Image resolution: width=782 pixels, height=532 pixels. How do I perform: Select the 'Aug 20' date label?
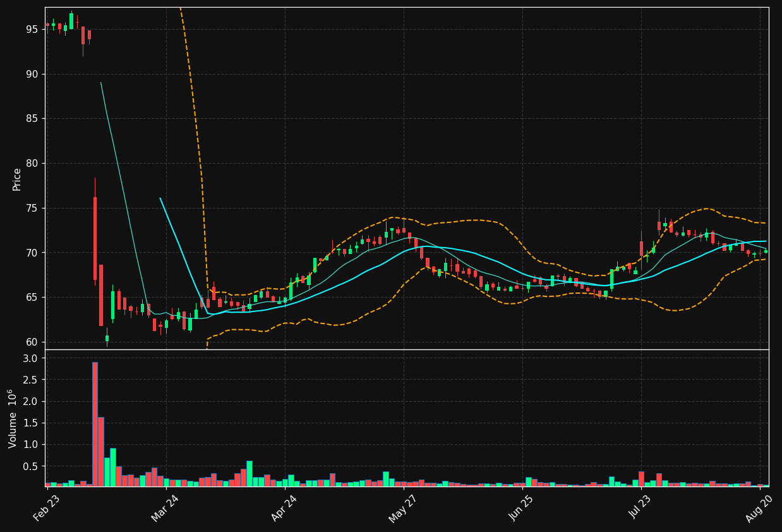759,508
